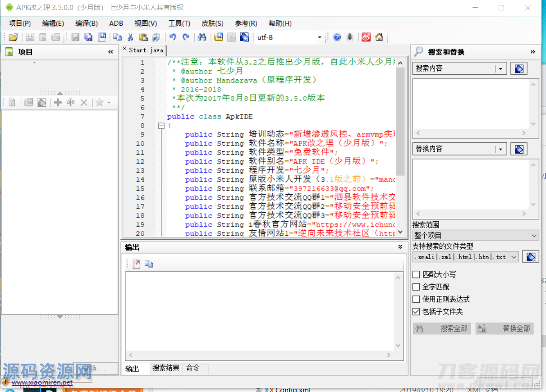Open the 视图(V) menu
This screenshot has height=392, width=546.
pyautogui.click(x=146, y=23)
